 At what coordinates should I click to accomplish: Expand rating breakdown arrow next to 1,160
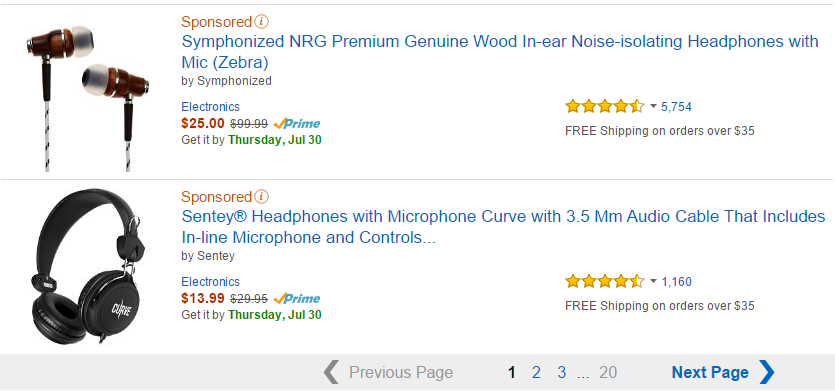pos(653,281)
